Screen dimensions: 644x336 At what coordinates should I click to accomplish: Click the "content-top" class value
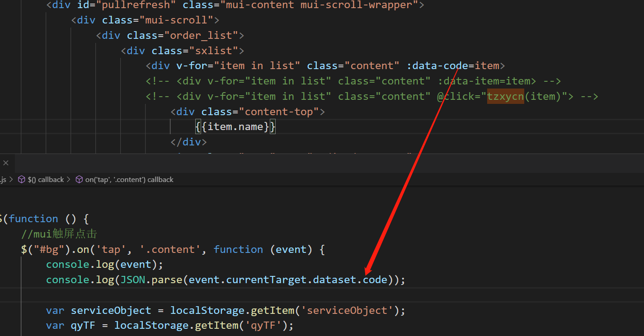(279, 112)
